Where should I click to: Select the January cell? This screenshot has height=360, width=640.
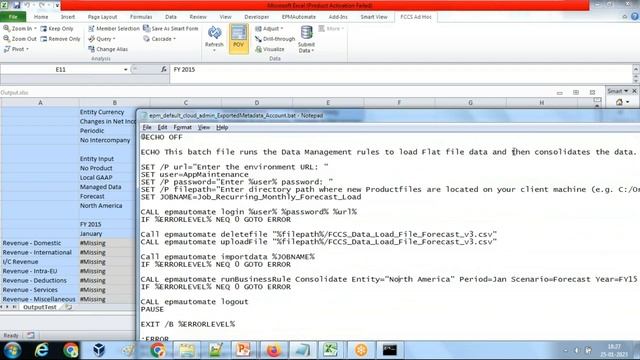[107, 234]
